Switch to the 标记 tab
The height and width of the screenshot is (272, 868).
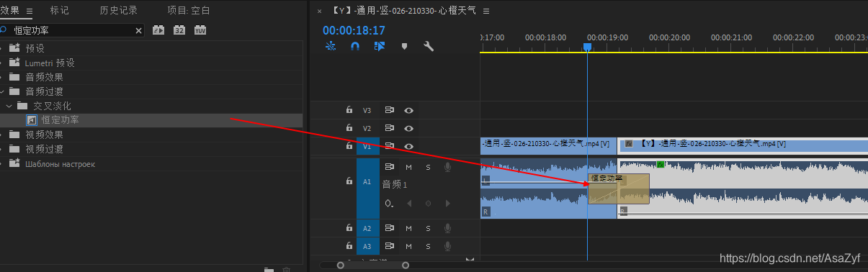60,11
